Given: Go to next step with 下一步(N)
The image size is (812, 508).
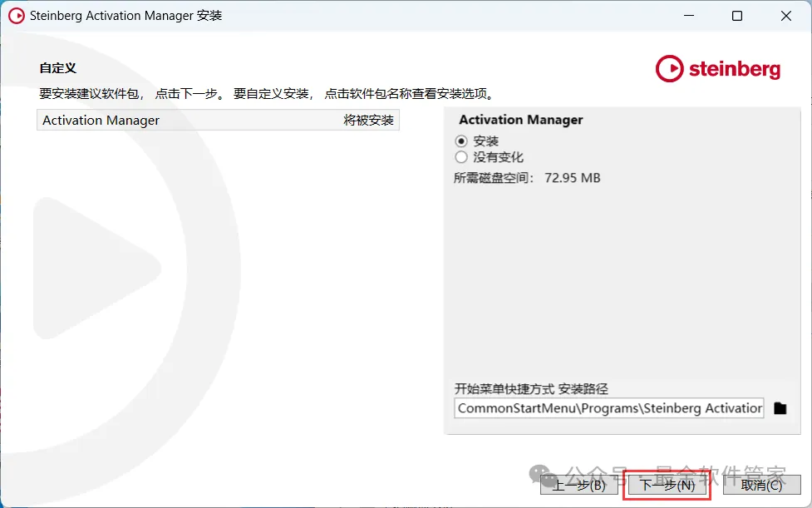Looking at the screenshot, I should 667,486.
